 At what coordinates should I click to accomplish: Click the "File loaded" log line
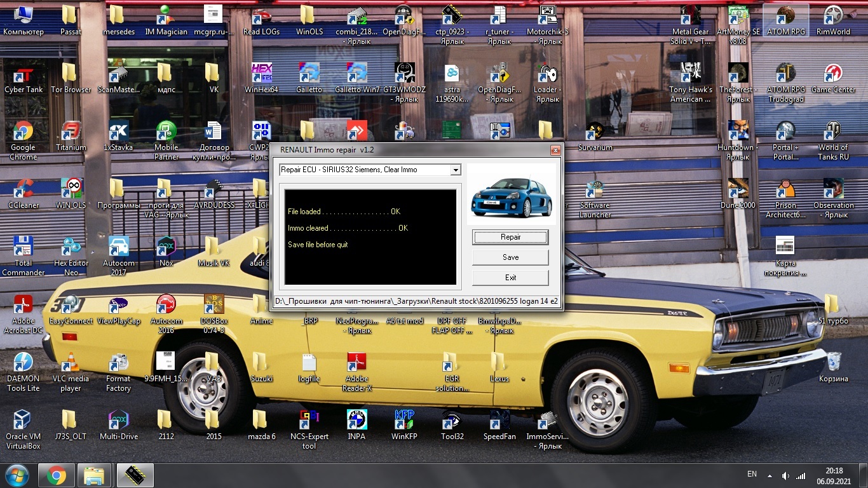344,212
